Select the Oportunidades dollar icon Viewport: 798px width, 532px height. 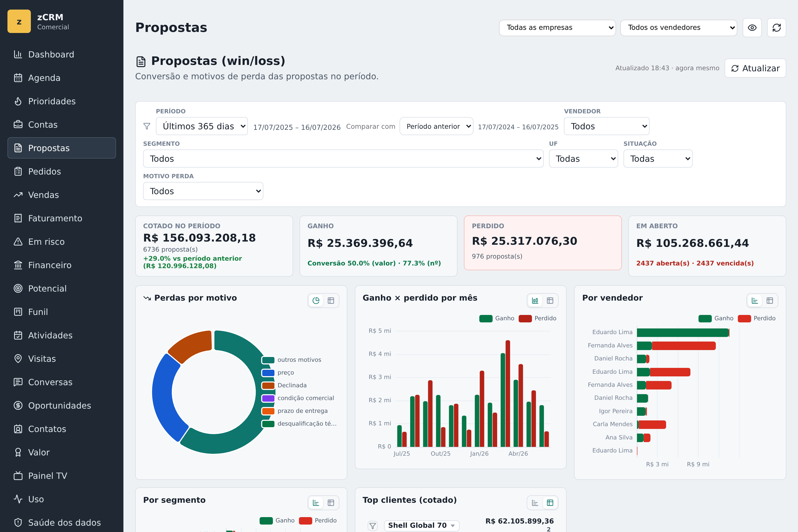(x=18, y=405)
